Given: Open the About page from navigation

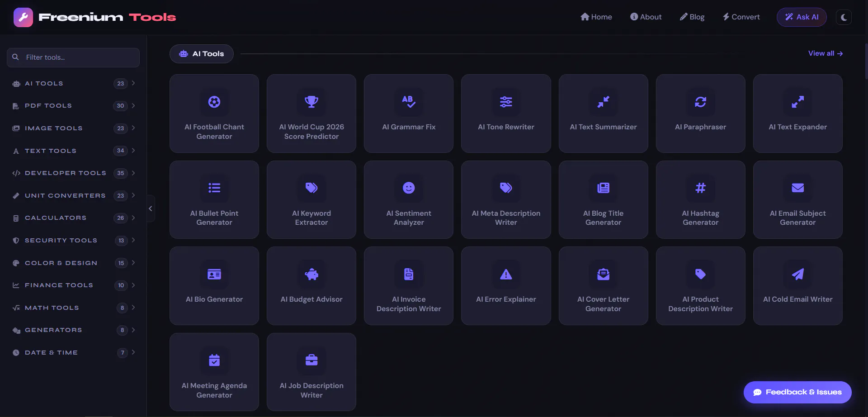Looking at the screenshot, I should (x=646, y=17).
